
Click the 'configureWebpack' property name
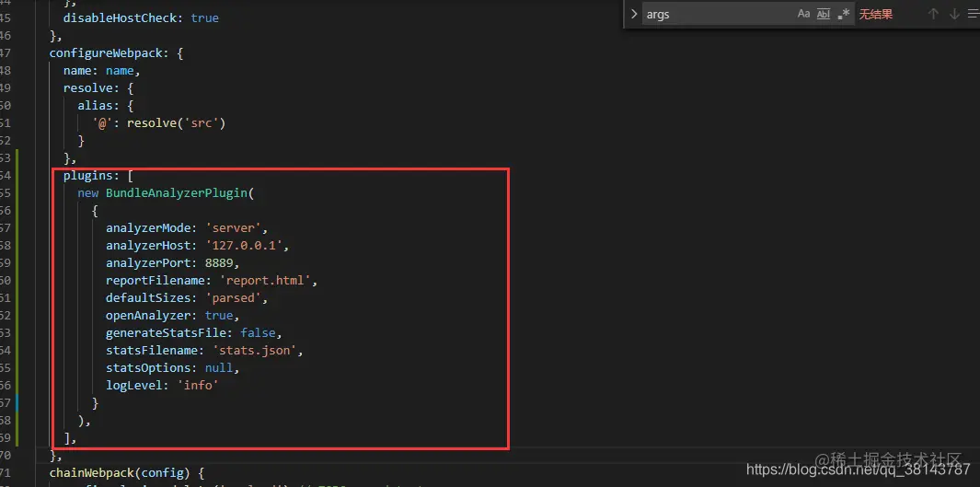(106, 53)
